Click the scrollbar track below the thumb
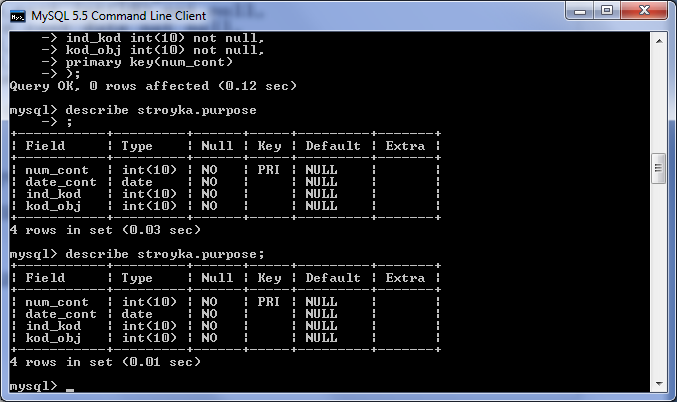 click(659, 281)
